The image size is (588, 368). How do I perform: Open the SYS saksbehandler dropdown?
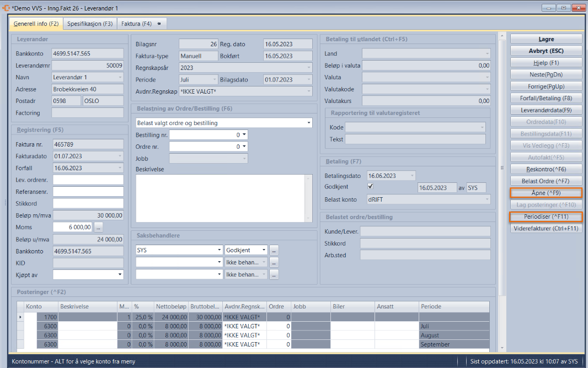[x=220, y=250]
